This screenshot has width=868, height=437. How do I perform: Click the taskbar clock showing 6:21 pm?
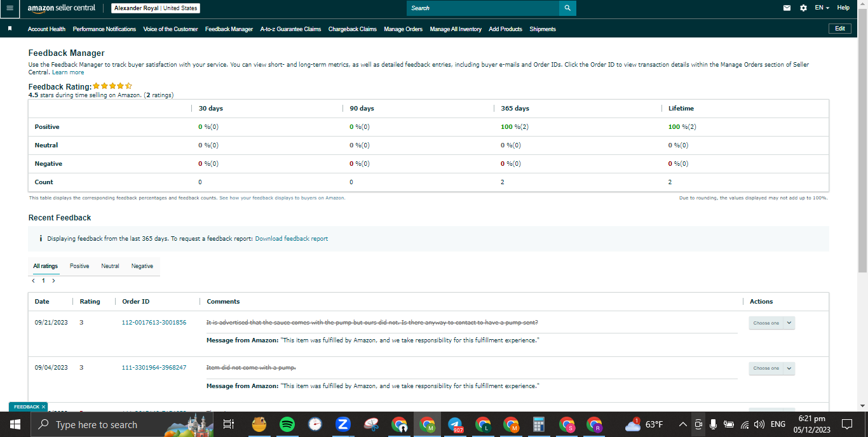[x=811, y=424]
